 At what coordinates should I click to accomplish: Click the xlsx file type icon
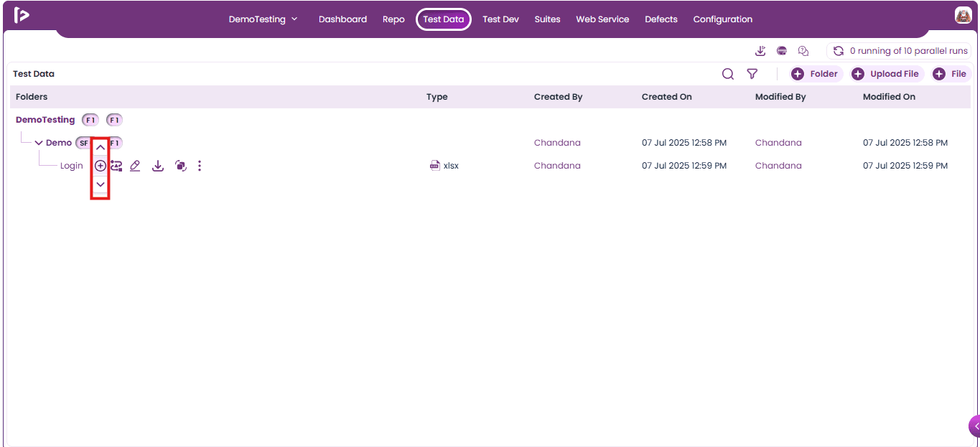434,166
